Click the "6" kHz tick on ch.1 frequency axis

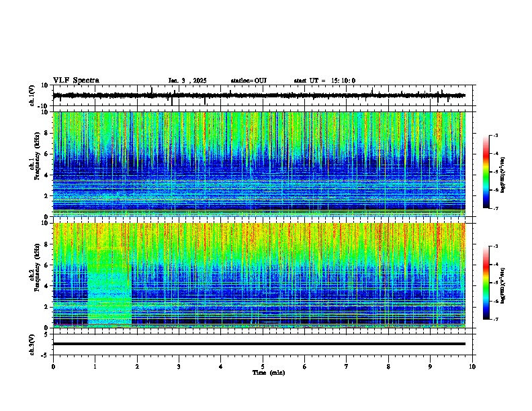(47, 154)
